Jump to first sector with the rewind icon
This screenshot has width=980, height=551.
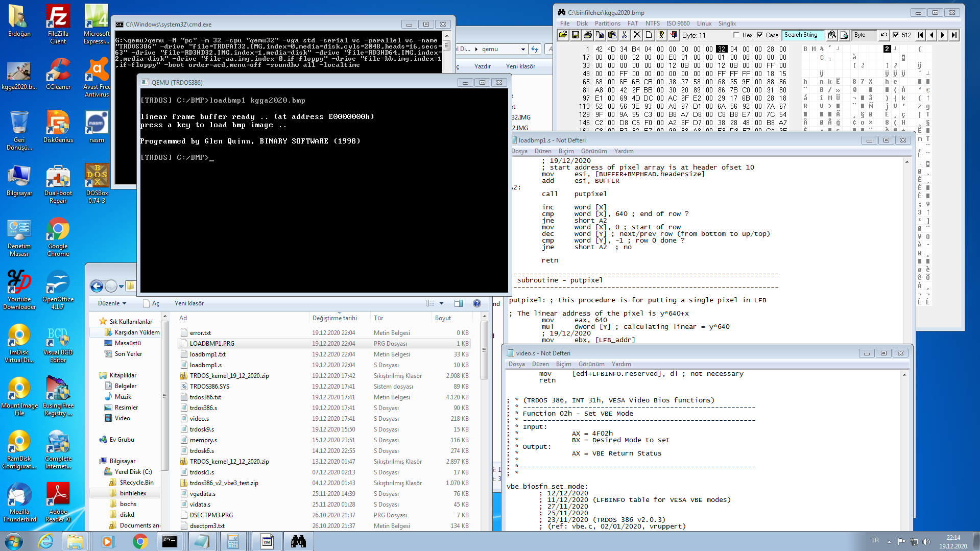coord(920,35)
